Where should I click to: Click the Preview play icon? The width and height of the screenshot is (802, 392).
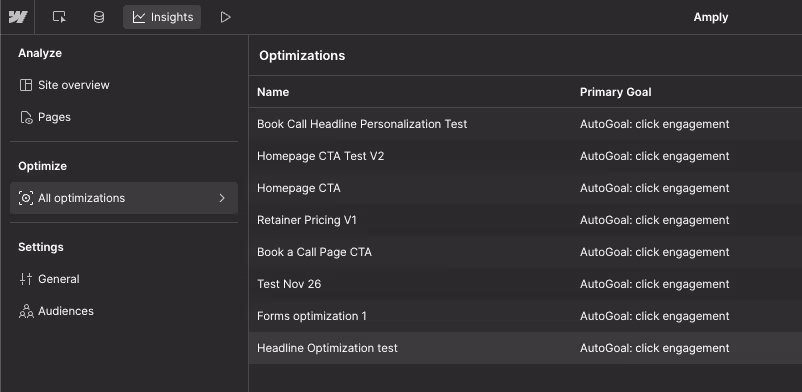tap(225, 17)
